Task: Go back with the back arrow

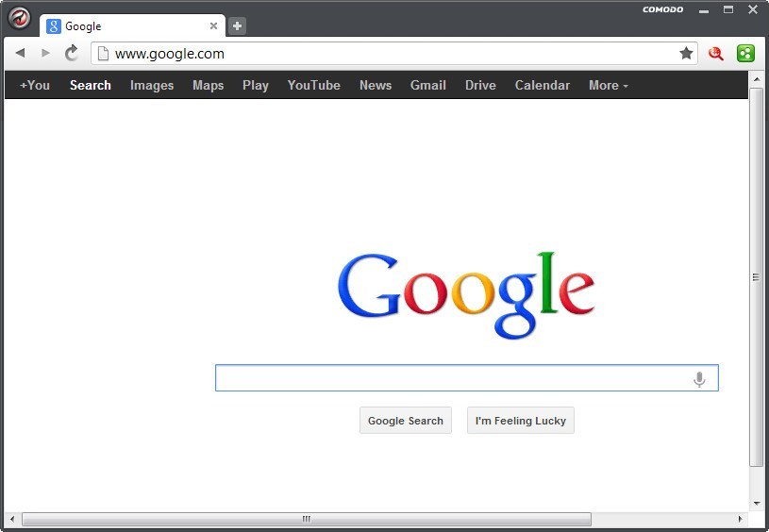Action: (x=20, y=53)
